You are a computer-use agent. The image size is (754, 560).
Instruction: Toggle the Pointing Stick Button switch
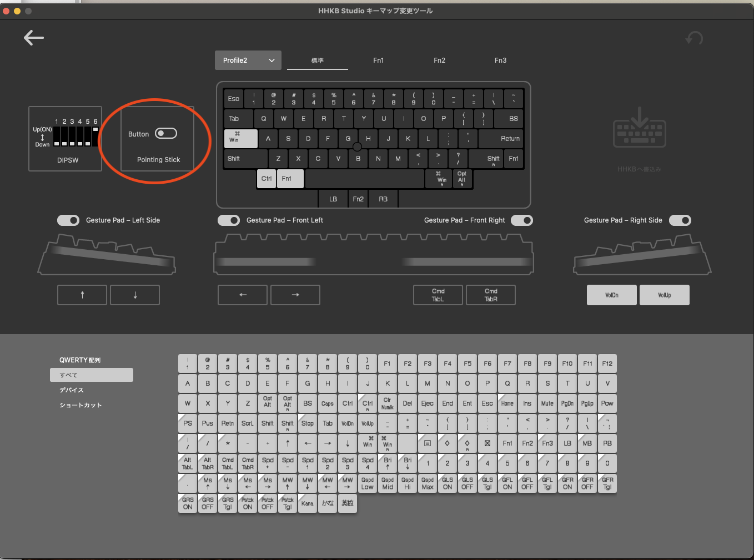pos(166,133)
